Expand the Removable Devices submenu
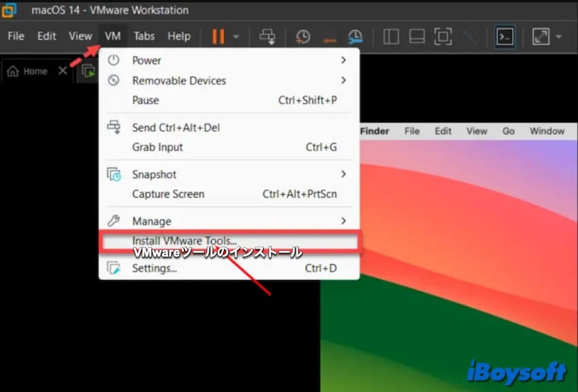This screenshot has height=392, width=578. click(x=229, y=80)
